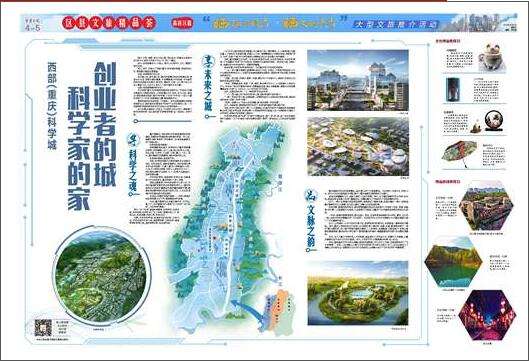The height and width of the screenshot is (361, 529).
Task: Open the hexagonal mountain lake photo
Action: click(453, 262)
